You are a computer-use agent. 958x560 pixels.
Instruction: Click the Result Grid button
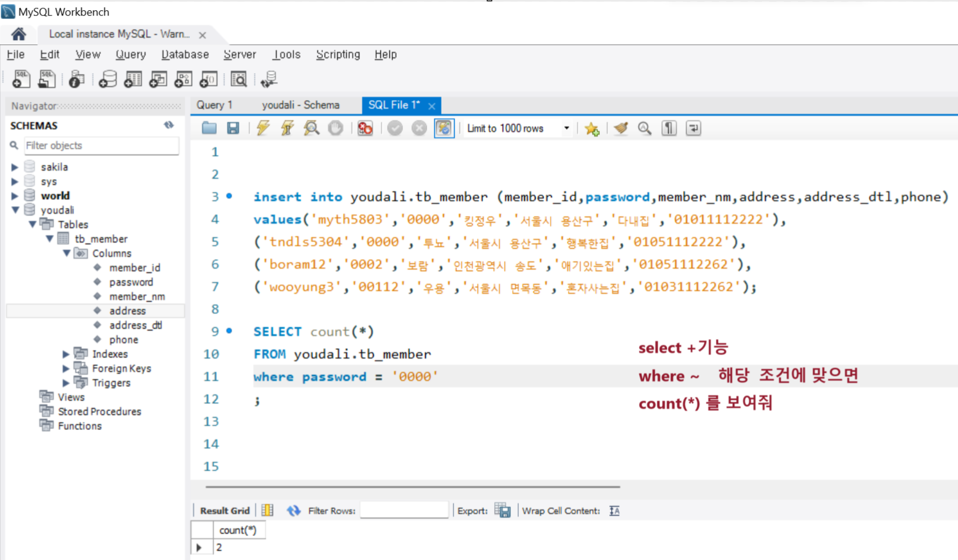point(225,511)
